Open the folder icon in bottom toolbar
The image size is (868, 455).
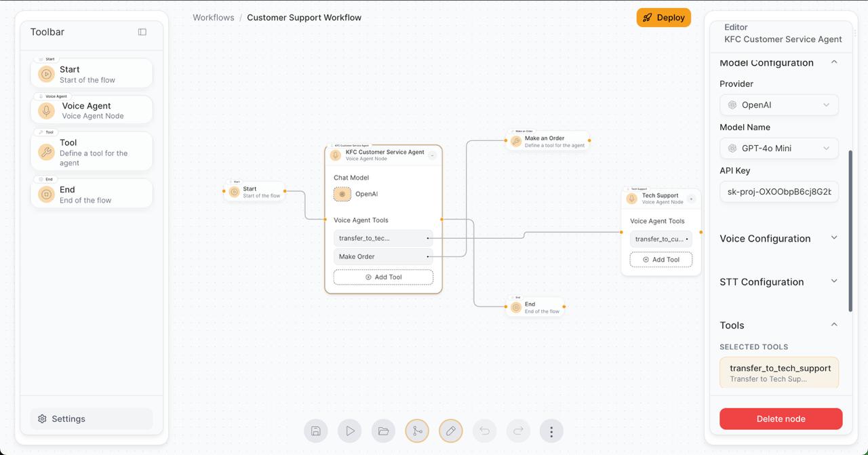tap(383, 431)
